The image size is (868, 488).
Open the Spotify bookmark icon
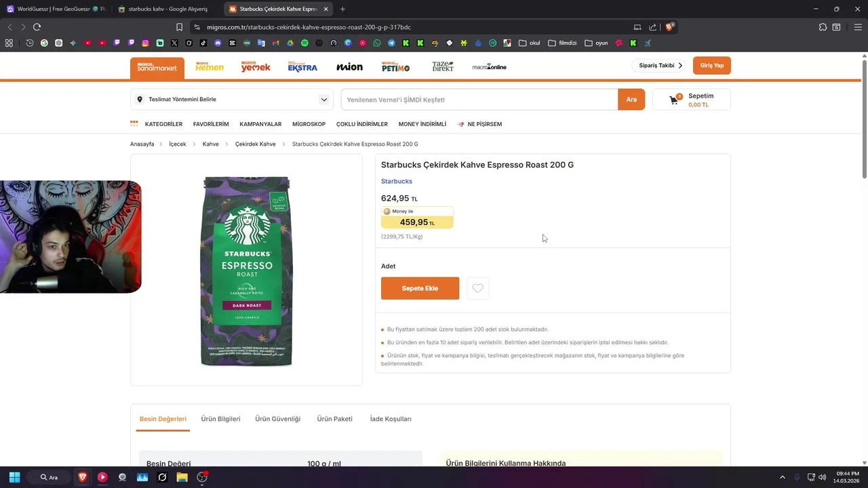(x=304, y=43)
